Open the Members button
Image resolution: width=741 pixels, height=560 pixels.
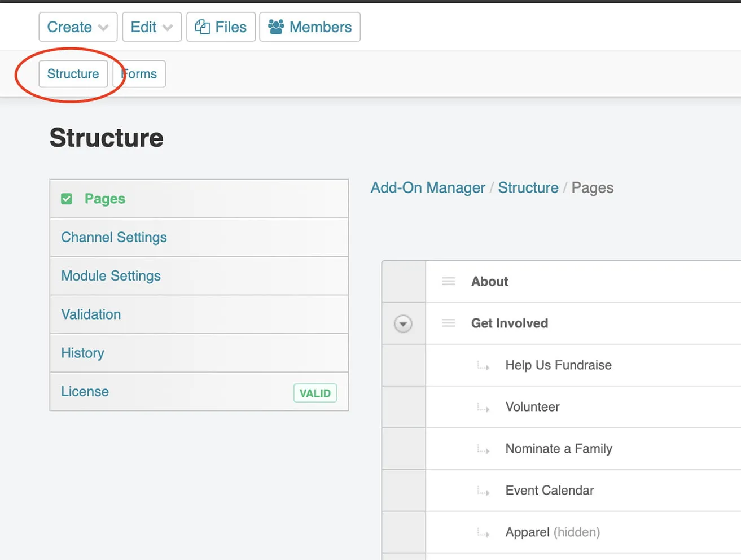tap(310, 27)
